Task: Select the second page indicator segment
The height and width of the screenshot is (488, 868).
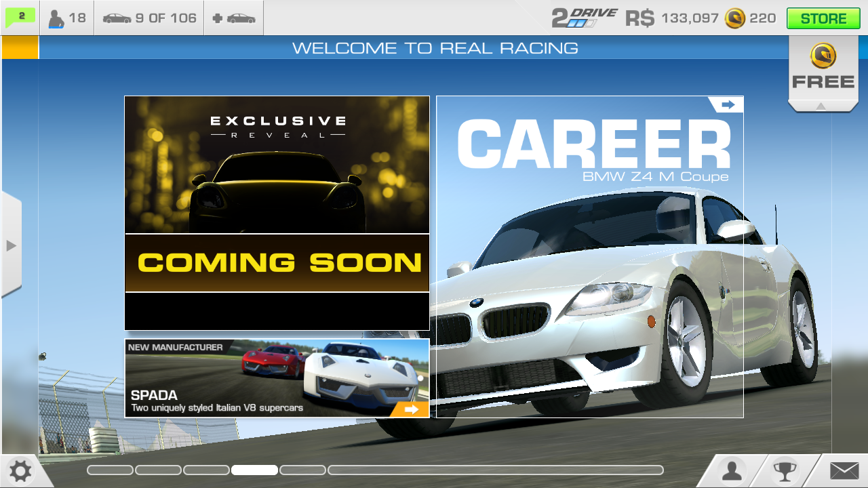Action: point(158,470)
